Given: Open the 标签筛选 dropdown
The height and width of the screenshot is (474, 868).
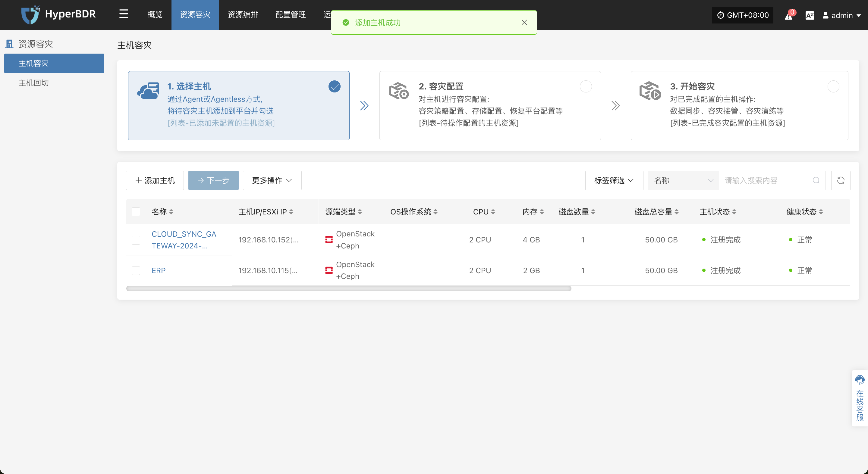Looking at the screenshot, I should tap(614, 180).
